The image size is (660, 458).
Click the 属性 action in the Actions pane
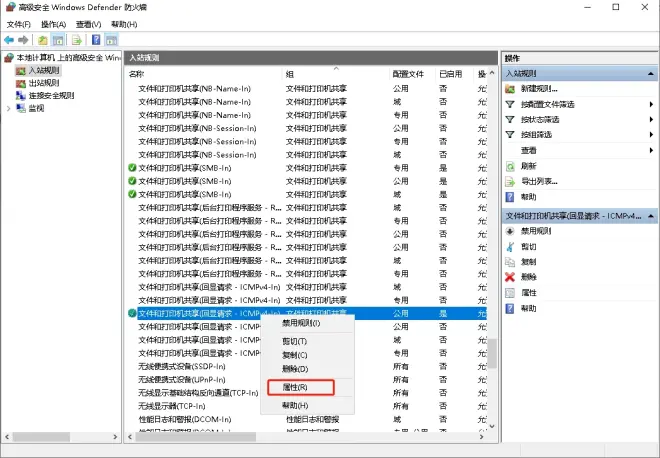pyautogui.click(x=528, y=293)
